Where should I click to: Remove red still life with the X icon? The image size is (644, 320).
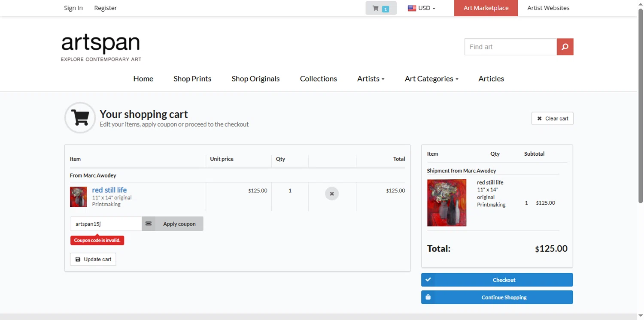tap(332, 193)
